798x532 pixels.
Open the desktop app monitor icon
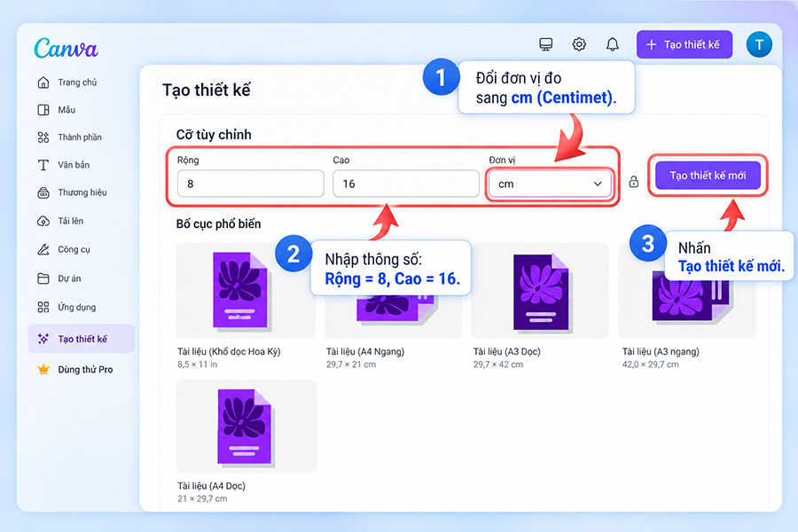(x=545, y=44)
